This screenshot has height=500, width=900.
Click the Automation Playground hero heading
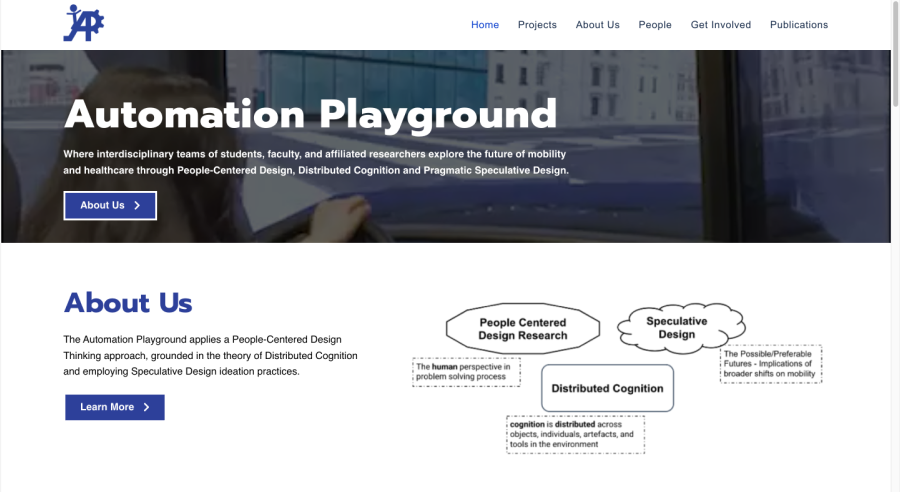(x=310, y=114)
